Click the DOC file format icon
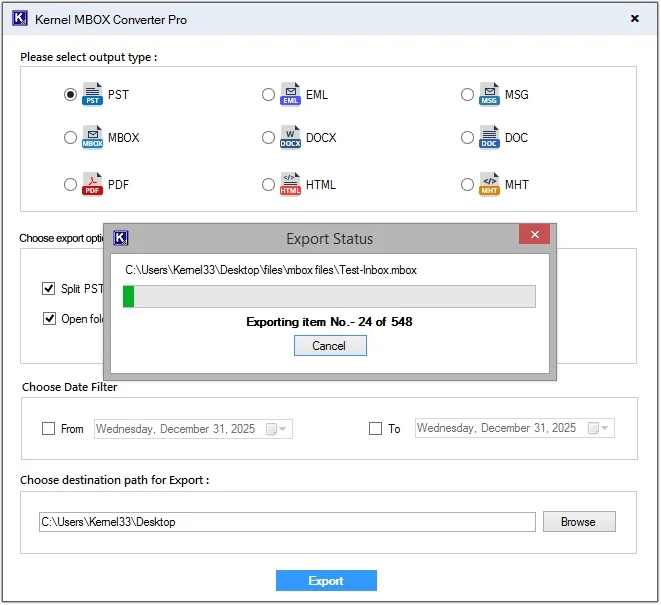The image size is (661, 605). point(489,137)
